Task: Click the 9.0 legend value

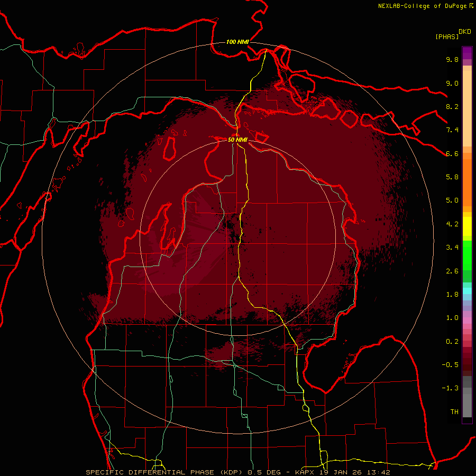Action: tap(452, 83)
